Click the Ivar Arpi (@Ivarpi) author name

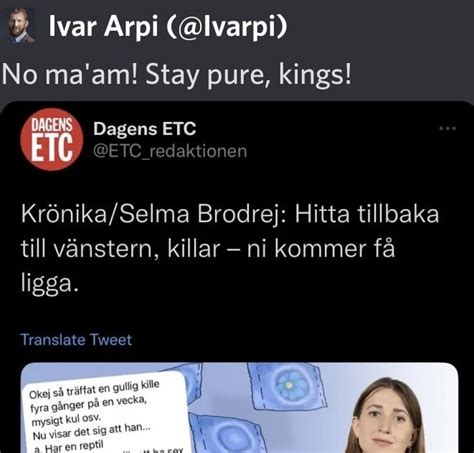pos(168,26)
